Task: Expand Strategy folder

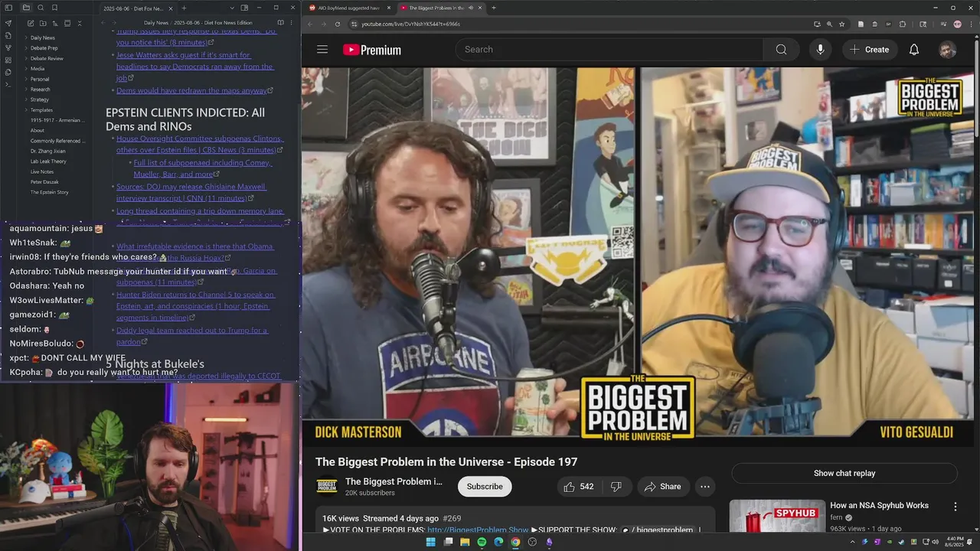Action: click(39, 99)
